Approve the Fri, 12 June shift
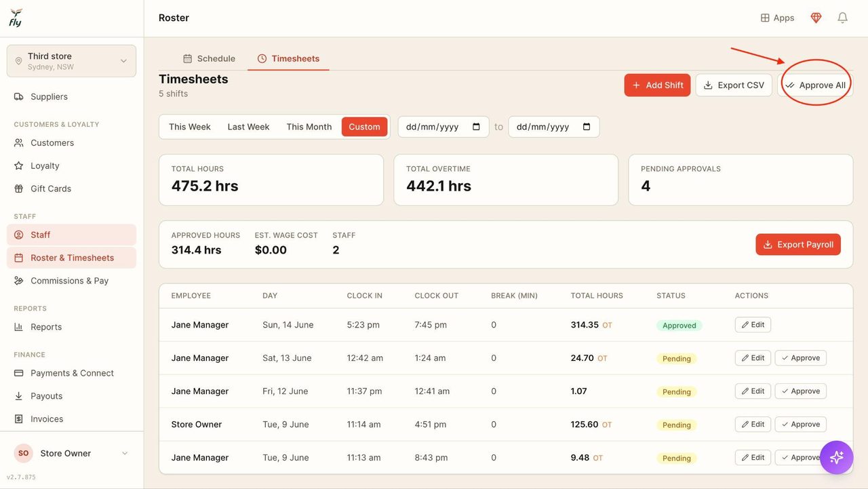The width and height of the screenshot is (868, 489). tap(801, 391)
